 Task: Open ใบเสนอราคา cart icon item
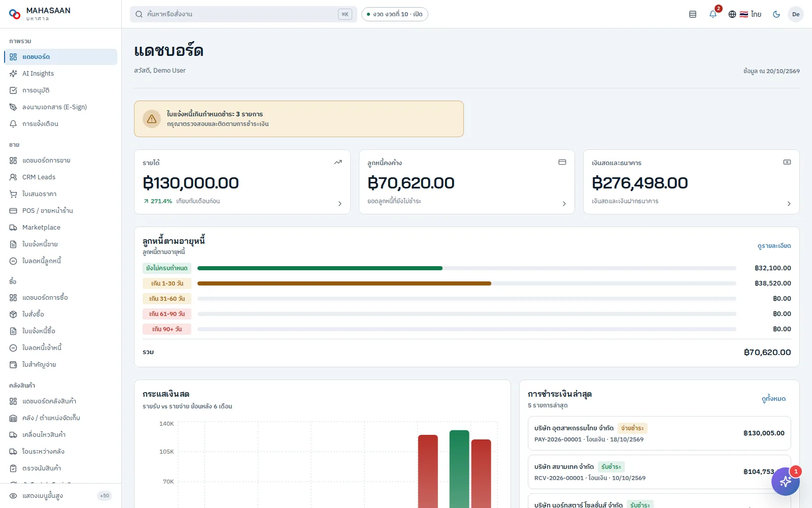point(60,194)
